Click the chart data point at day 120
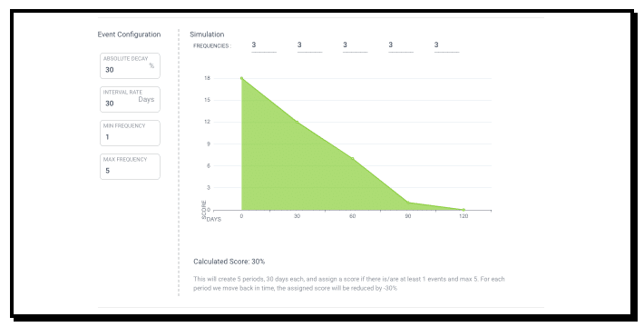 (463, 210)
